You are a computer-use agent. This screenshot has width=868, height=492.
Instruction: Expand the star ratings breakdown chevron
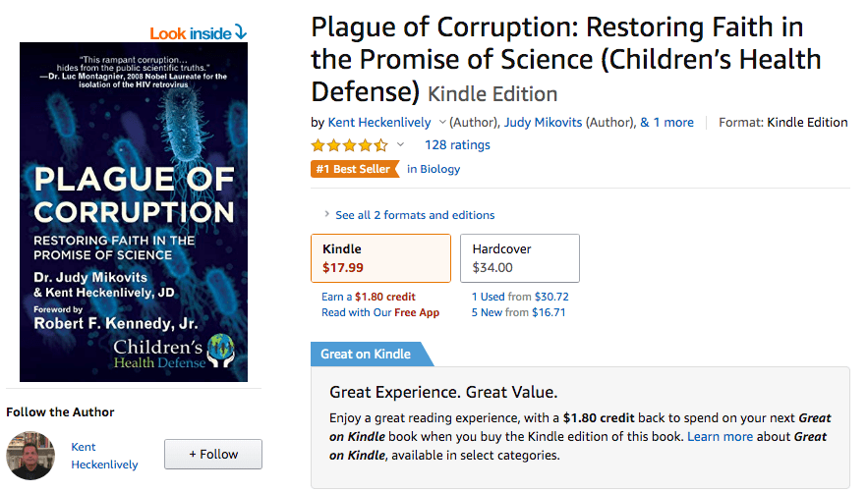pyautogui.click(x=400, y=145)
